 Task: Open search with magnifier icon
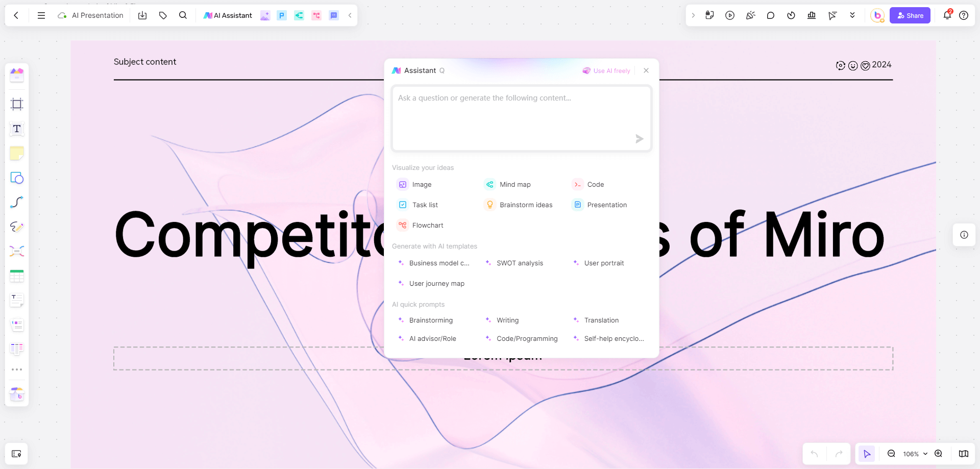(183, 15)
